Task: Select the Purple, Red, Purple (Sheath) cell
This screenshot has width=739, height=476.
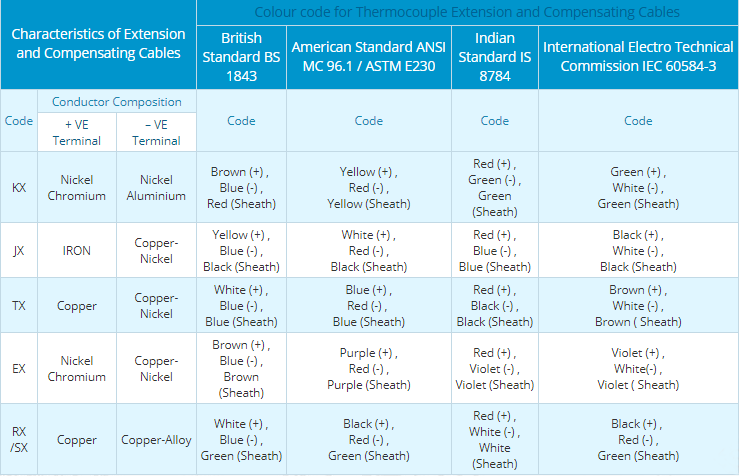Action: coord(368,369)
